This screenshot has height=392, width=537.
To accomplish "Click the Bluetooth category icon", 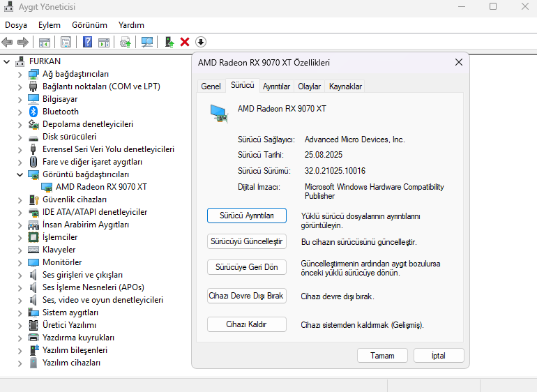I will tap(33, 112).
